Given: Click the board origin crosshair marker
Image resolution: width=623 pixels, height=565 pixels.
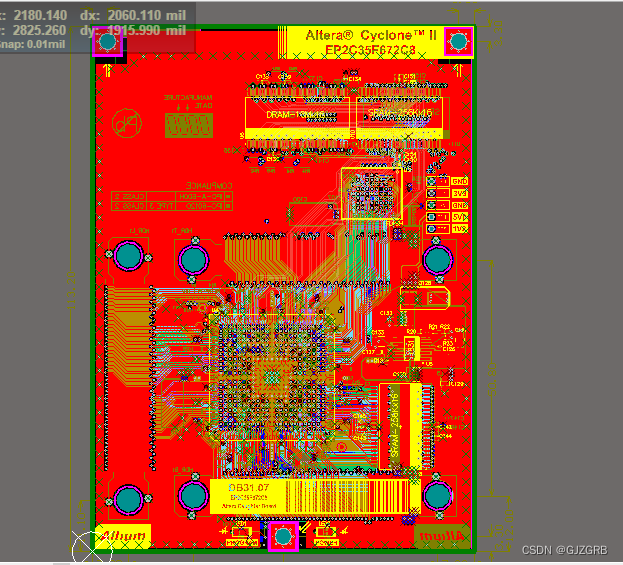Looking at the screenshot, I should (91, 550).
